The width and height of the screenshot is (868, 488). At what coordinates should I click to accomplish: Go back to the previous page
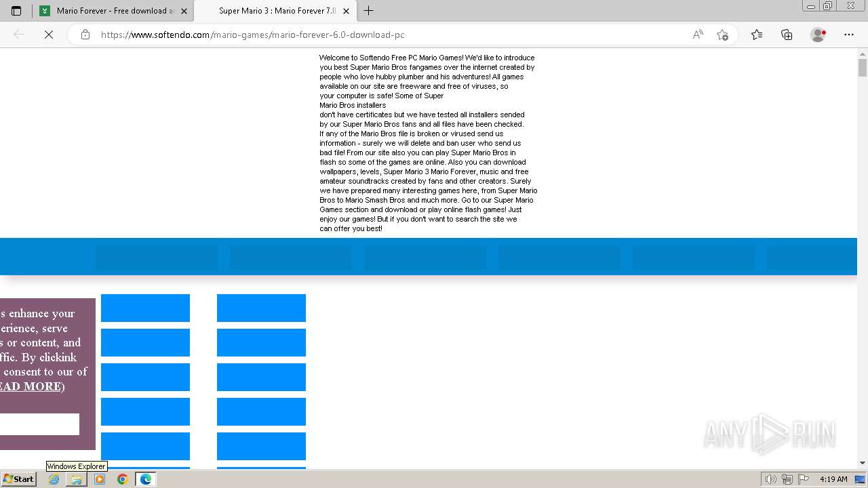[19, 35]
